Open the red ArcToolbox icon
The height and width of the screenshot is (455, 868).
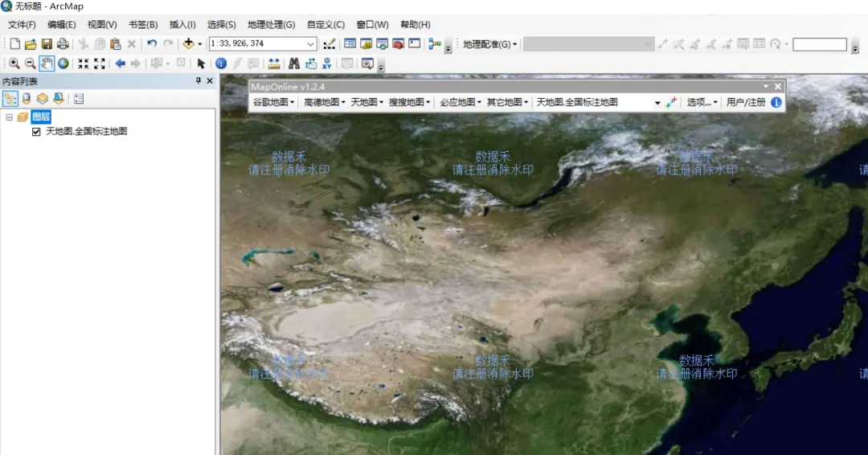click(x=398, y=43)
